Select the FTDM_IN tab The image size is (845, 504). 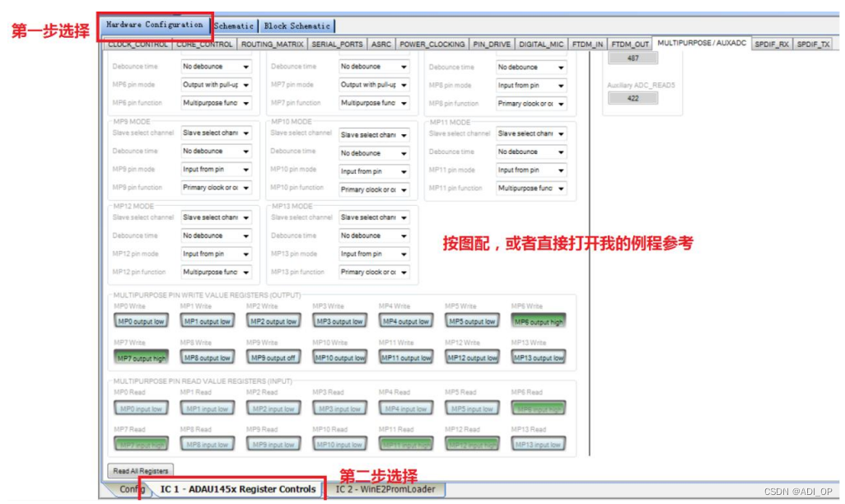coord(587,44)
